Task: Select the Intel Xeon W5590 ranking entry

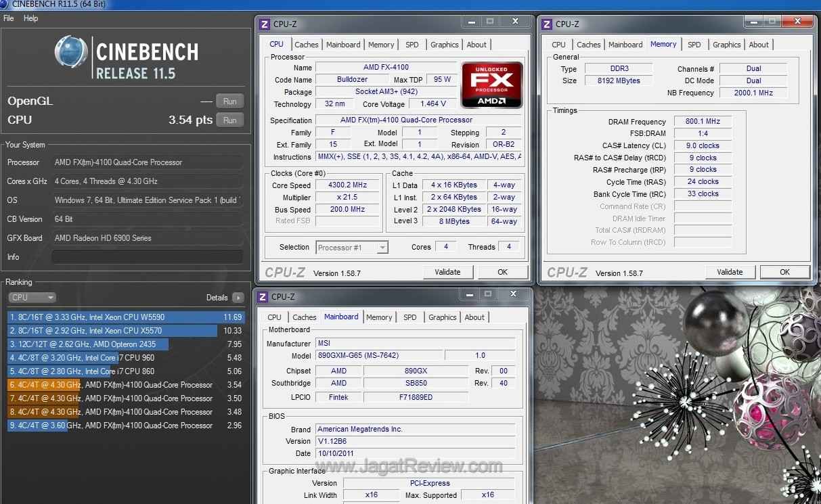Action: click(125, 317)
